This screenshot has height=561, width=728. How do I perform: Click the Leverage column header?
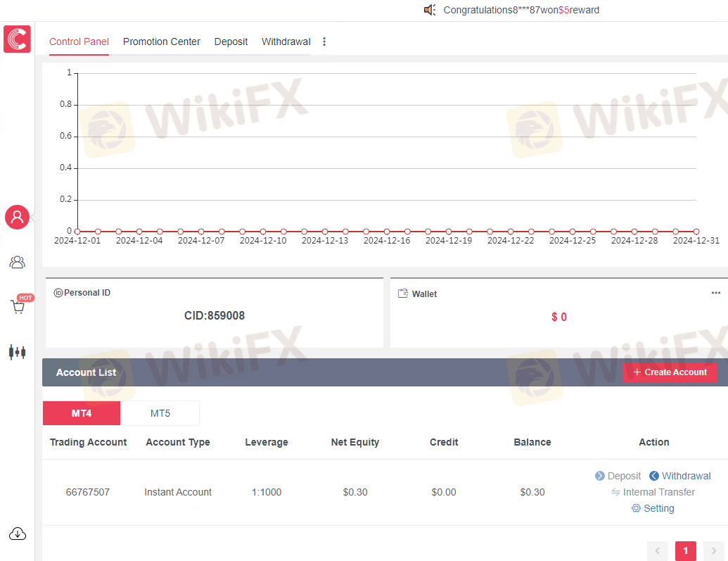click(267, 442)
